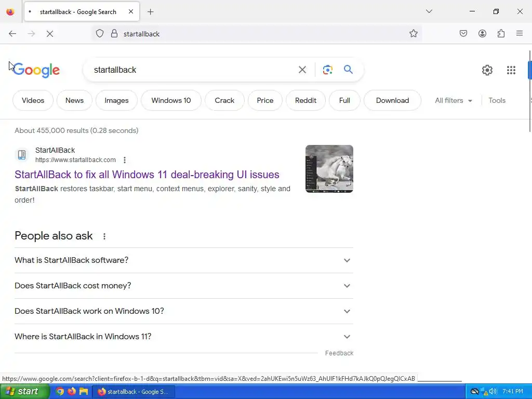Image resolution: width=532 pixels, height=399 pixels.
Task: Focus the Google search input field
Action: click(x=192, y=70)
